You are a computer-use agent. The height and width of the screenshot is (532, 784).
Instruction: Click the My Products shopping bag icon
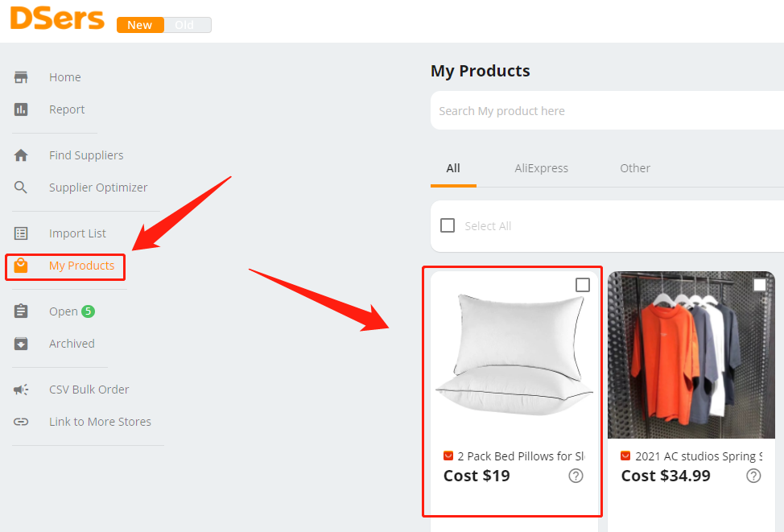21,266
